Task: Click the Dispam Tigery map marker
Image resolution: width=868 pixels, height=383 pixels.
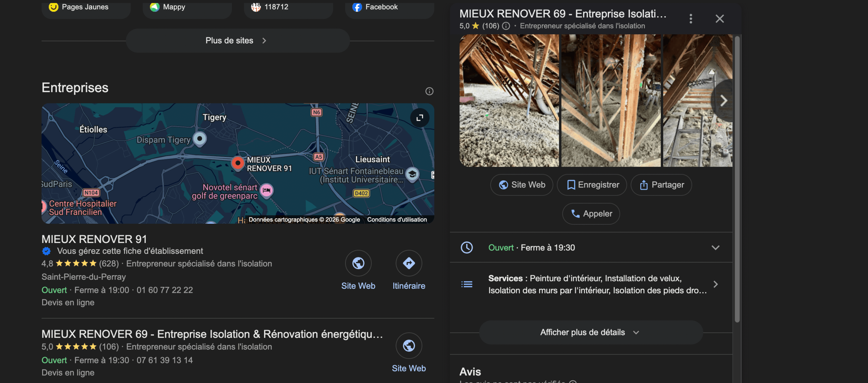Action: (x=200, y=139)
